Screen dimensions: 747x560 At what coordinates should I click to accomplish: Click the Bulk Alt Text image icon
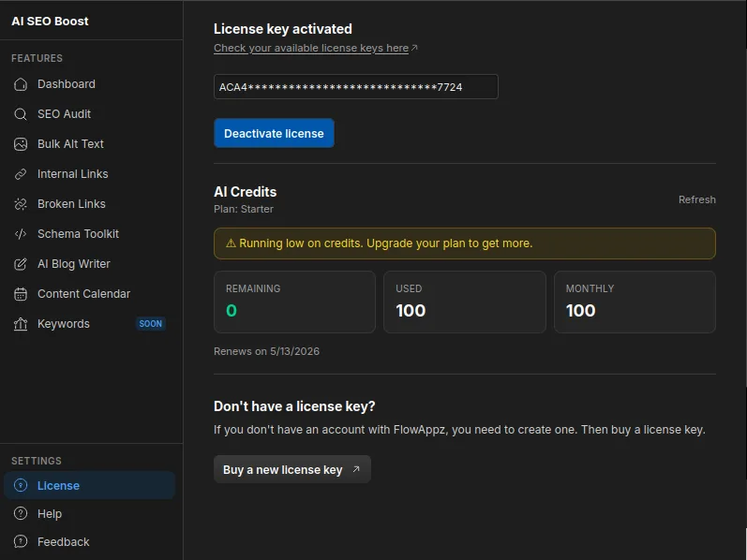21,144
